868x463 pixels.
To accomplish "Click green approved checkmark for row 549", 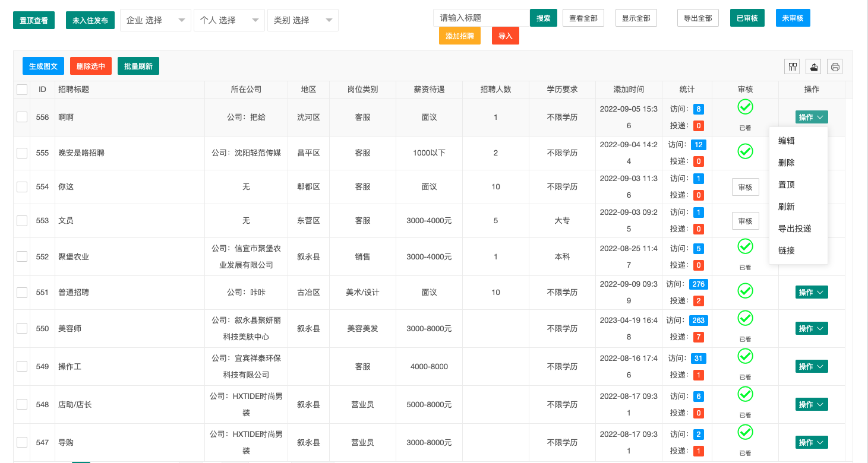I will coord(745,356).
